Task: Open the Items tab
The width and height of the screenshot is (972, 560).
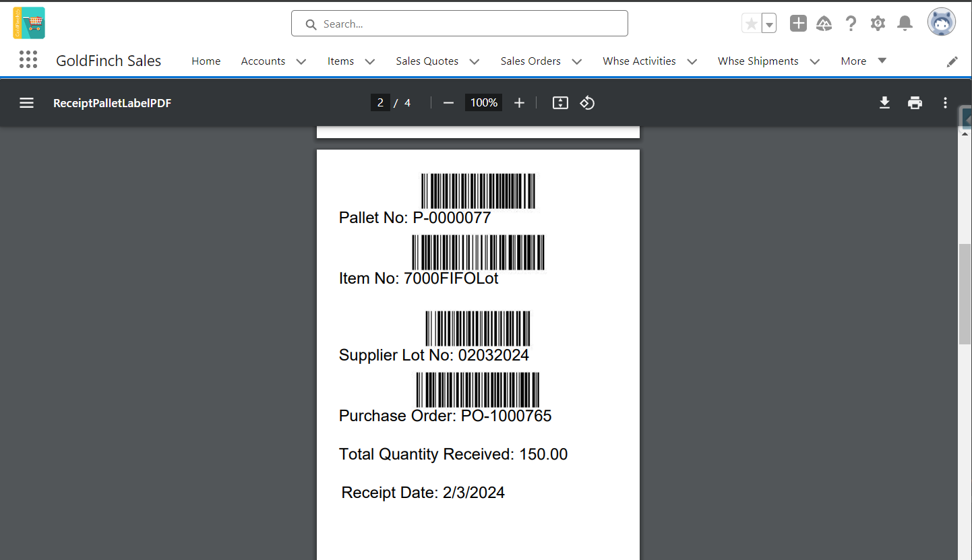Action: [340, 61]
